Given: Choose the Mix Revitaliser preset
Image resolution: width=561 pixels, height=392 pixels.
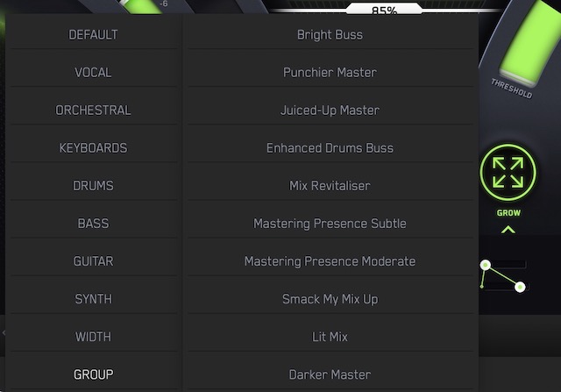Looking at the screenshot, I should [x=330, y=186].
